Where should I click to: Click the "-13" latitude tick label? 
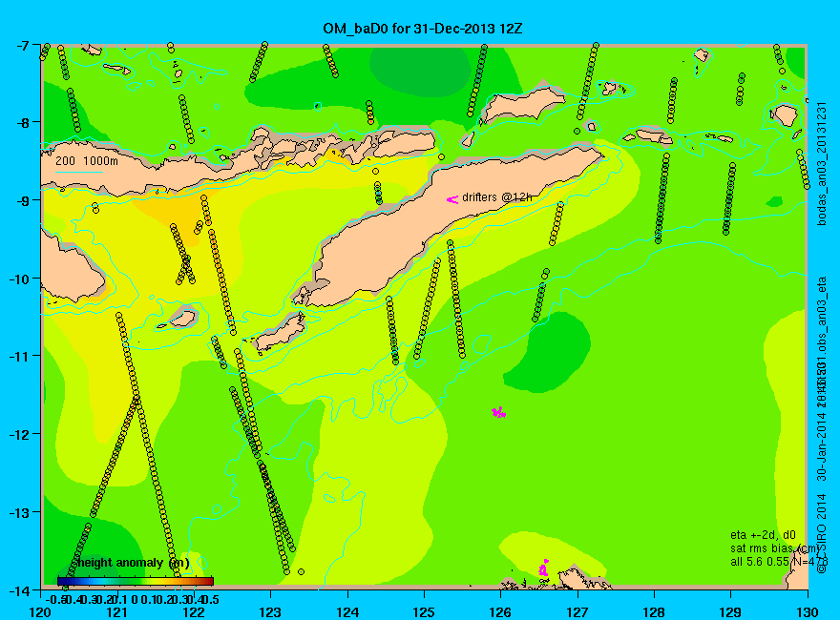19,512
